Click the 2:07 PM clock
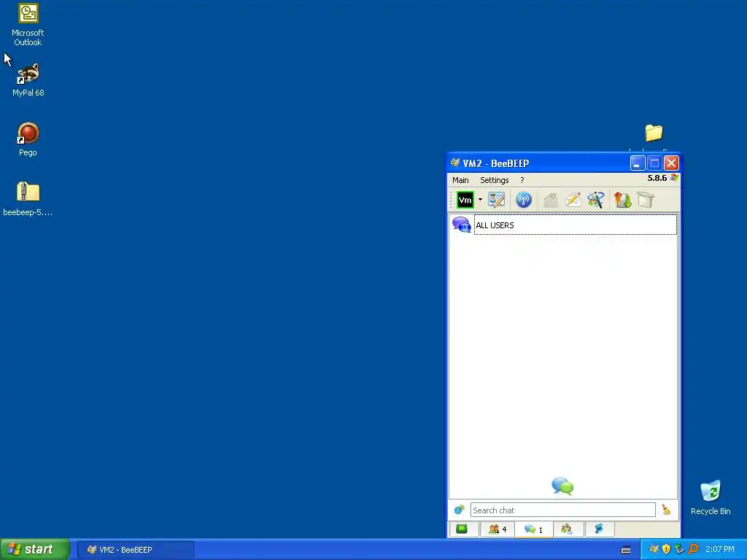Screen dimensions: 747x560 tap(720, 550)
